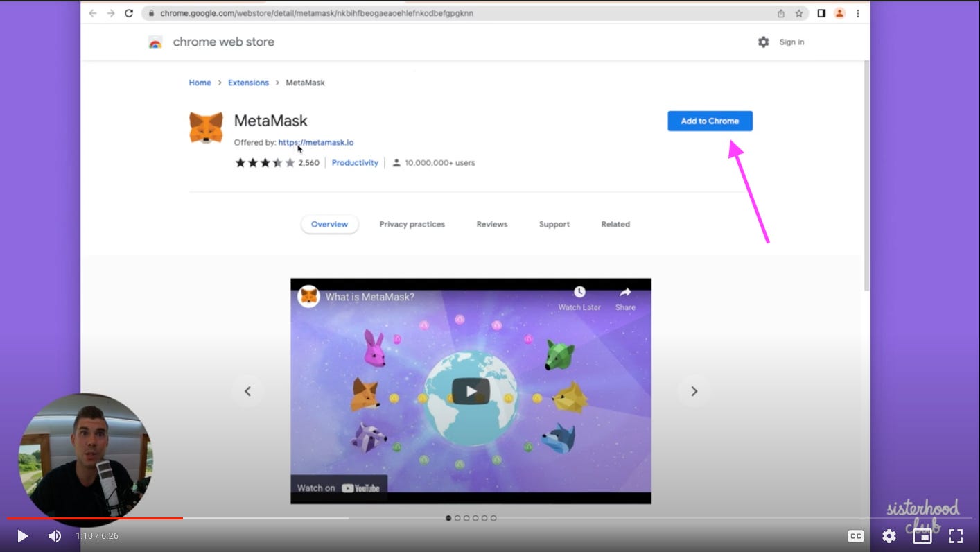Mute the video with speaker icon
980x552 pixels.
(55, 536)
